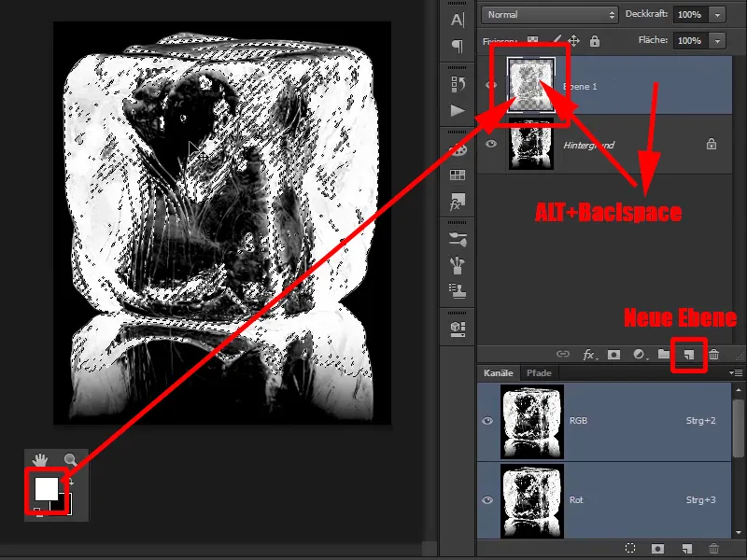
Task: Create new group folder icon
Action: pos(664,354)
